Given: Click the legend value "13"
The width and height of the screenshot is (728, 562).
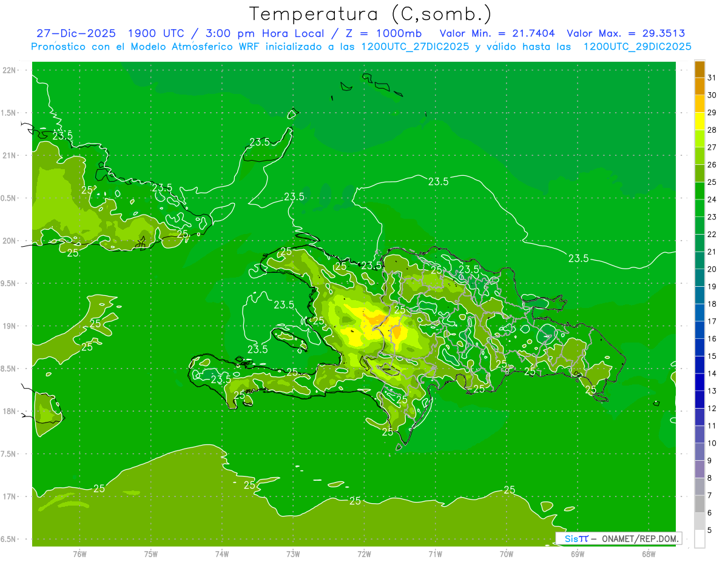Looking at the screenshot, I should click(x=712, y=391).
